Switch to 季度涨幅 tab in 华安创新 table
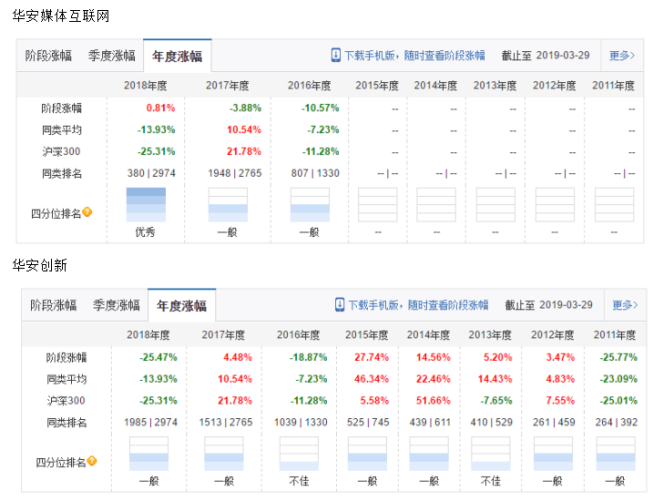 116,305
